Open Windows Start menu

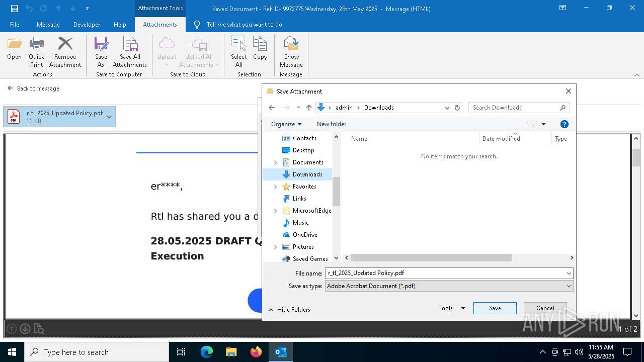[12, 352]
